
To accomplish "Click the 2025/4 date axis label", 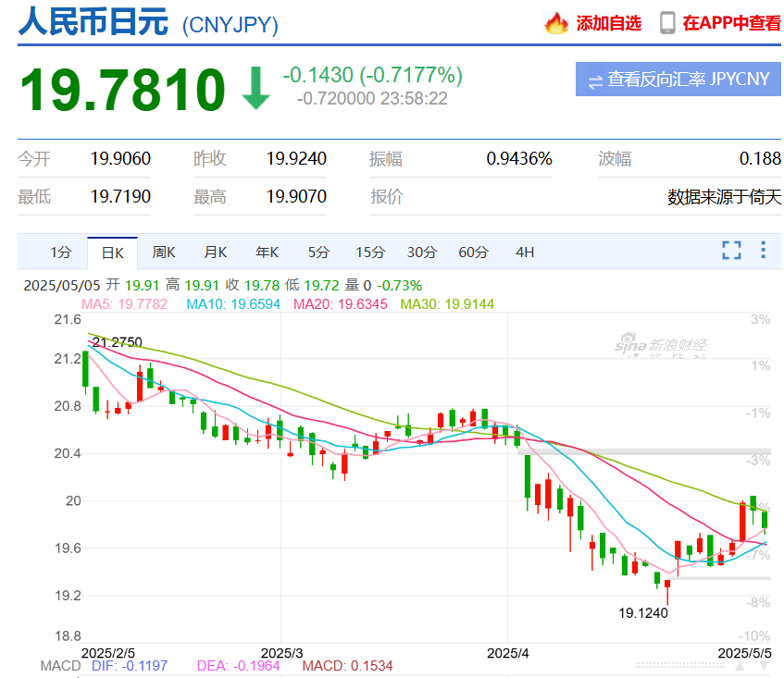I will click(x=508, y=653).
